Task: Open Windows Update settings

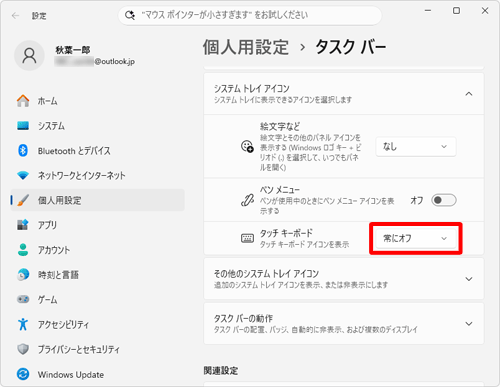Action: click(x=98, y=374)
